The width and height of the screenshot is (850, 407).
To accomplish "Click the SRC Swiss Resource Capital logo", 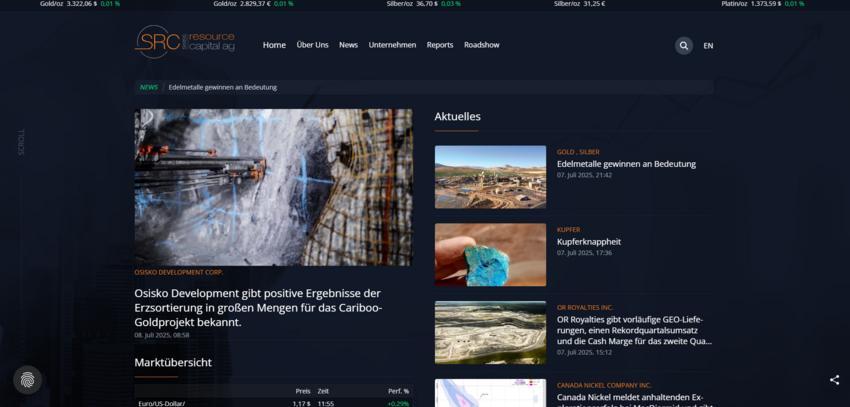I will [x=185, y=42].
